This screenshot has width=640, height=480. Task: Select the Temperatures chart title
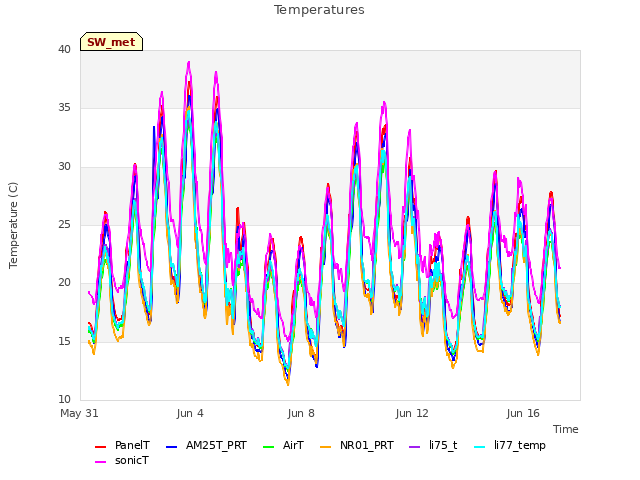(319, 10)
